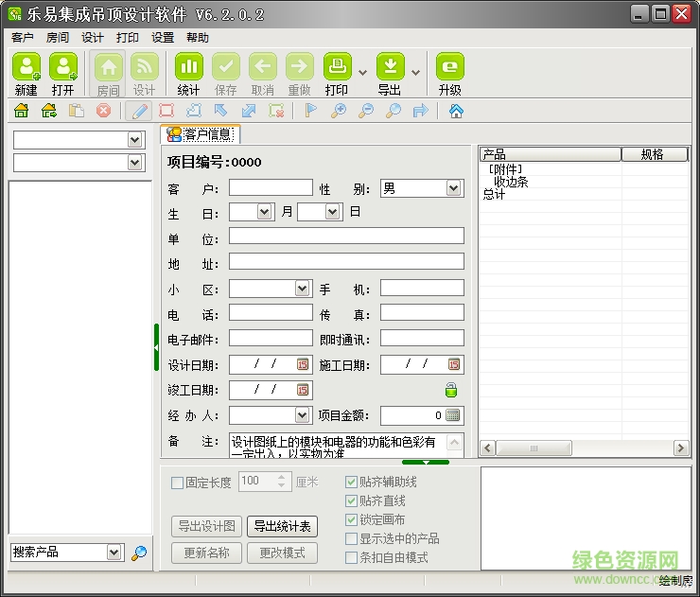Viewport: 700px width, 597px height.
Task: Open the 设计 menu in menu bar
Action: click(x=93, y=38)
